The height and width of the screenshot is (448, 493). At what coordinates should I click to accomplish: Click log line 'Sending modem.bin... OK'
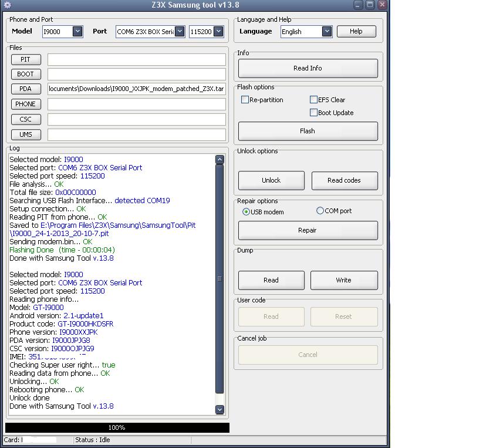point(51,242)
